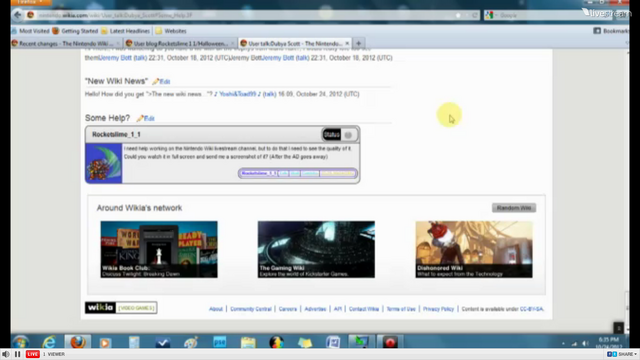640x360 pixels.
Task: Open the talk link beside Yoshi&Toad99
Action: click(269, 94)
